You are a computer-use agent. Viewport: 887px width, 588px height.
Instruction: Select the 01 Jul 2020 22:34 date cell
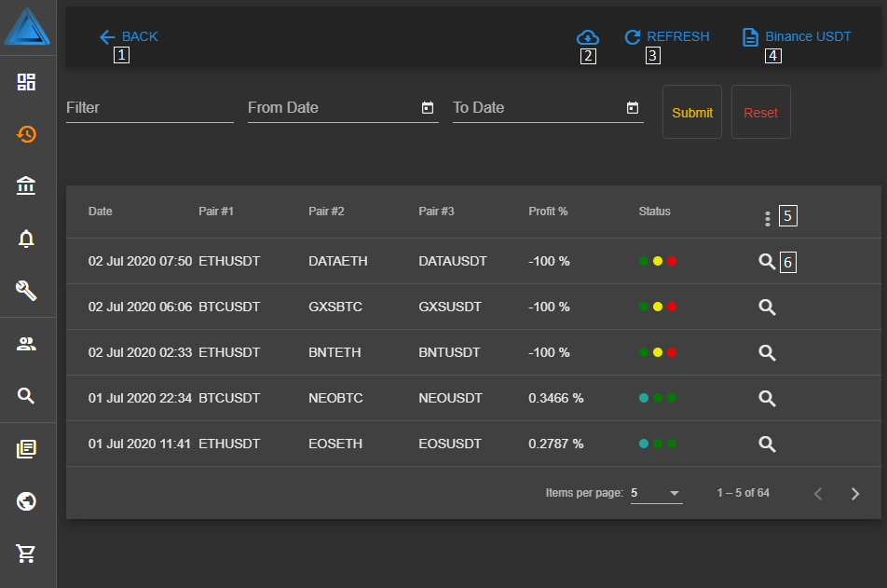coord(141,398)
